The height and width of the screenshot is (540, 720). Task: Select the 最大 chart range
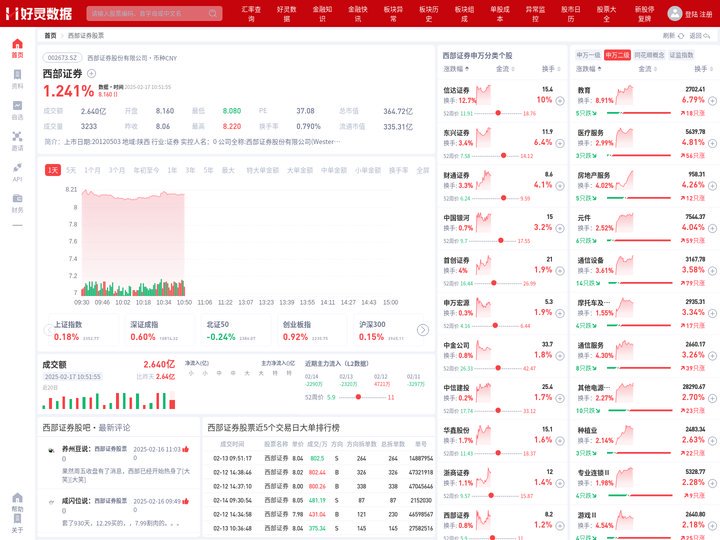click(x=228, y=170)
